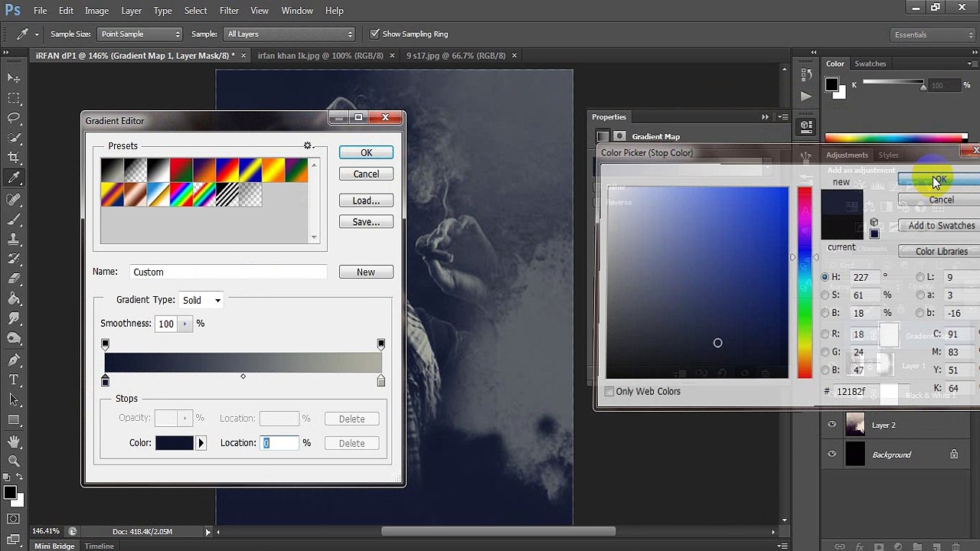
Task: Click the gradient Name text field
Action: pyautogui.click(x=227, y=272)
